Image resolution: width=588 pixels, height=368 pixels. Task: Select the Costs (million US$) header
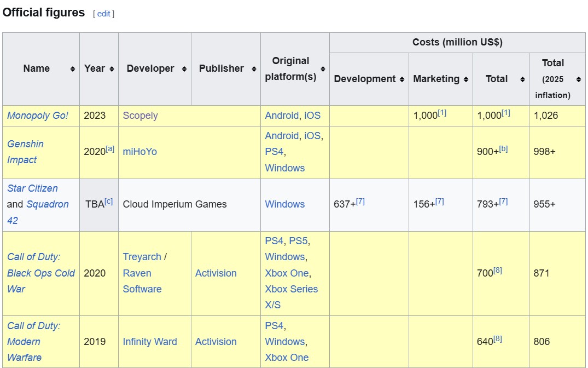(x=457, y=42)
